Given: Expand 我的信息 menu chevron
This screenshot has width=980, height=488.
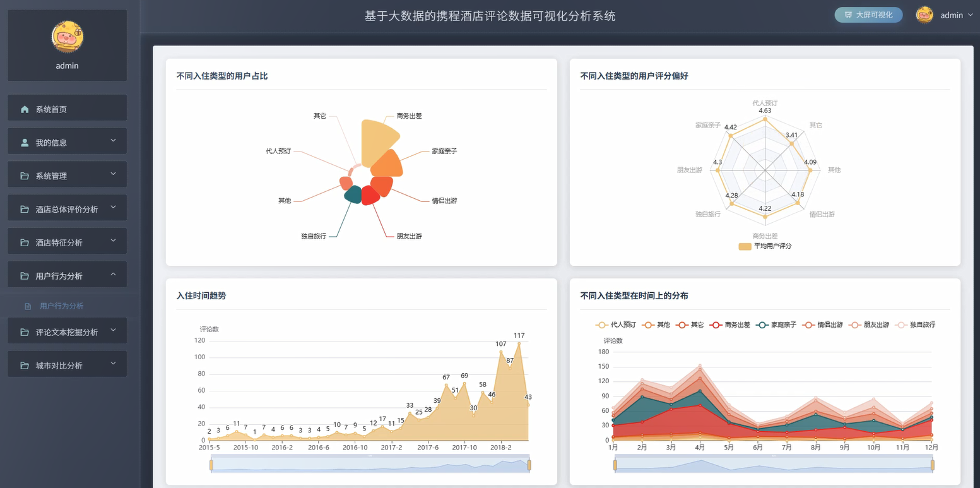Looking at the screenshot, I should pyautogui.click(x=114, y=140).
